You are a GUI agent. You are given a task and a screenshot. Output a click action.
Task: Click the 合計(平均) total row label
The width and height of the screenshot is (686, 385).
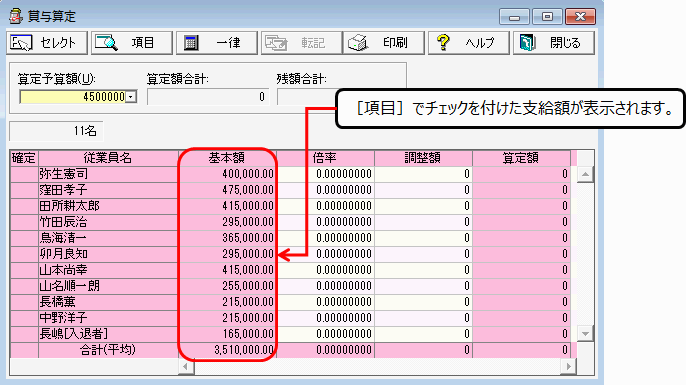pos(108,350)
